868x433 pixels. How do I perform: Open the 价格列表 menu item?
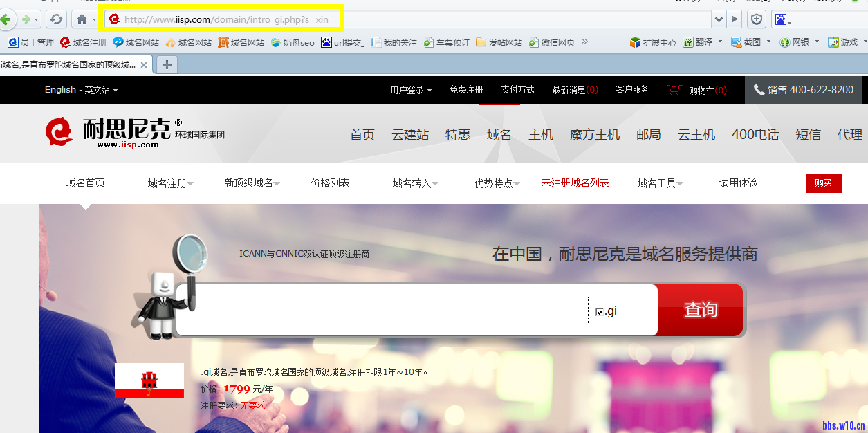(330, 183)
